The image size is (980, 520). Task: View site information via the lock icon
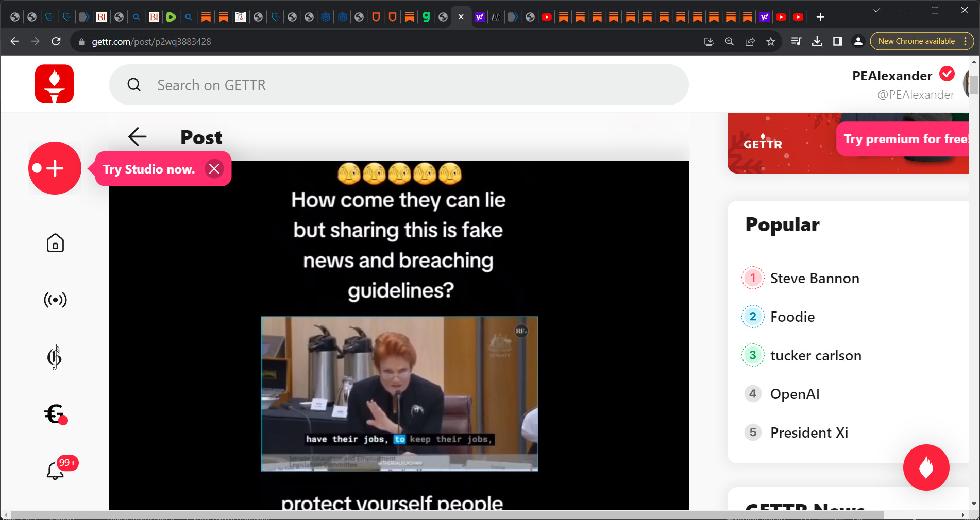(x=81, y=42)
